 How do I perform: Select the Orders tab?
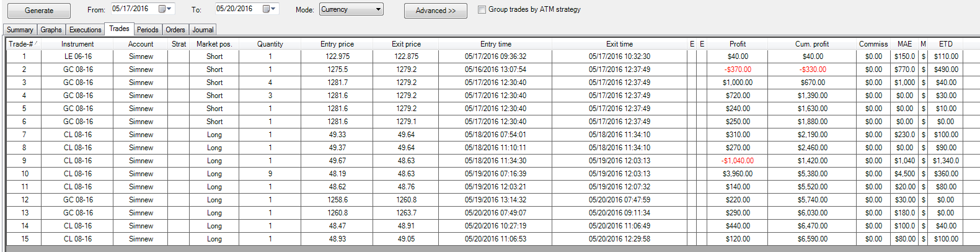tap(175, 30)
